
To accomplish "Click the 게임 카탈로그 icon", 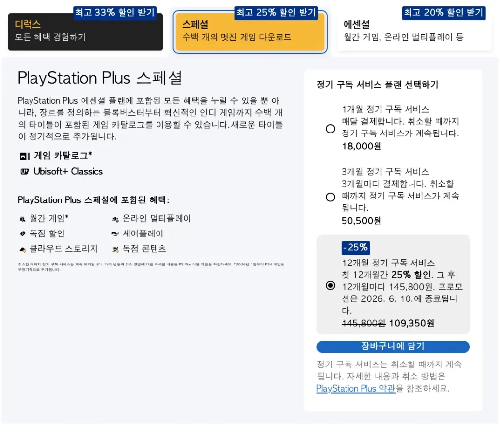I will pyautogui.click(x=25, y=156).
